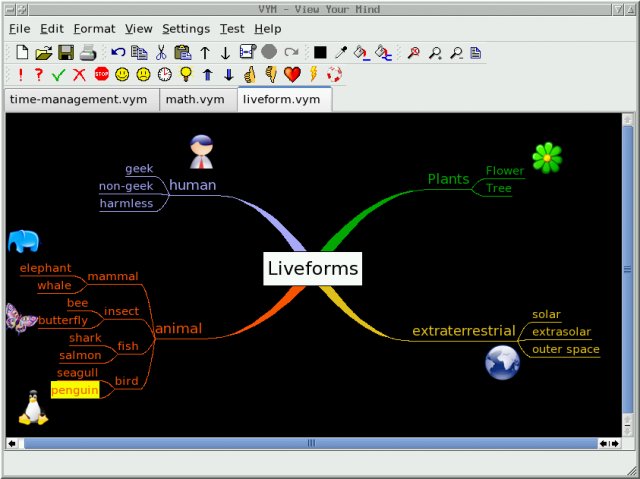
Task: Click the scissors Cut icon
Action: coord(161,53)
